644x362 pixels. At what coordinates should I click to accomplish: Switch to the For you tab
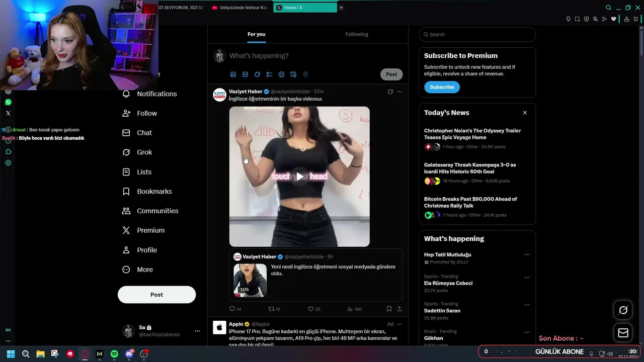pyautogui.click(x=257, y=34)
